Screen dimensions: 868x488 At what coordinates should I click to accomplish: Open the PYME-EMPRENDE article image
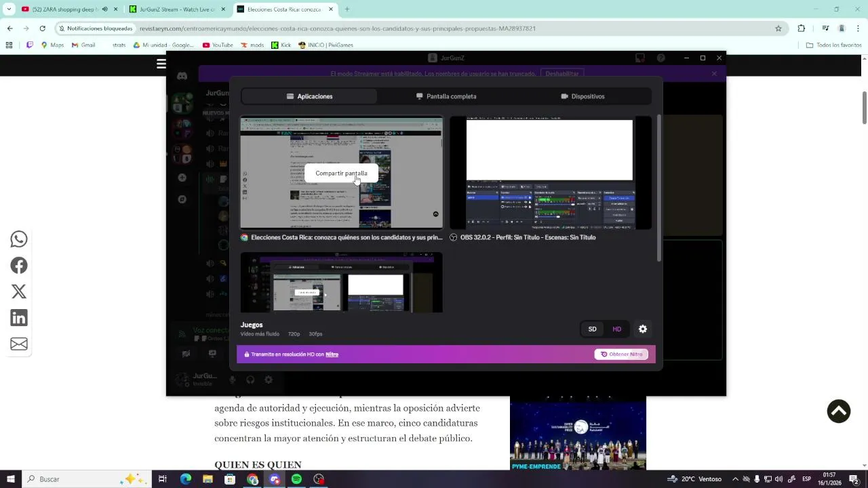[x=578, y=434]
